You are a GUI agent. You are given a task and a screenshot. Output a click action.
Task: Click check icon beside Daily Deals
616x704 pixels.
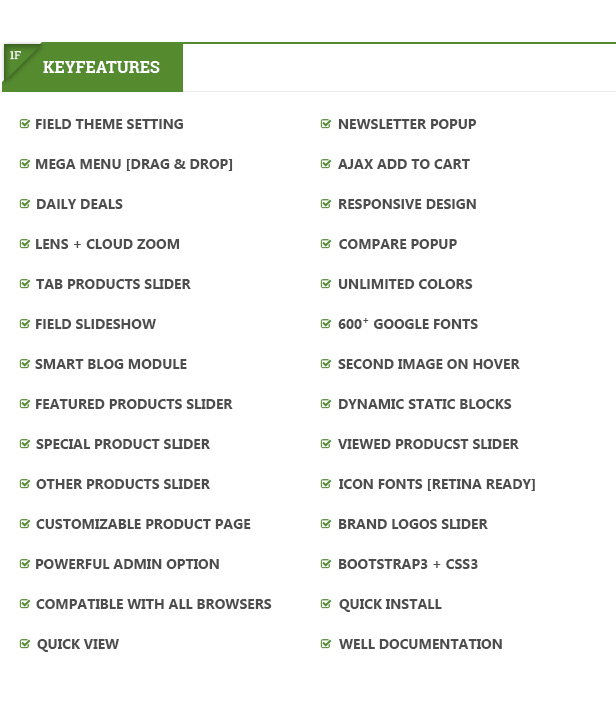pyautogui.click(x=25, y=204)
